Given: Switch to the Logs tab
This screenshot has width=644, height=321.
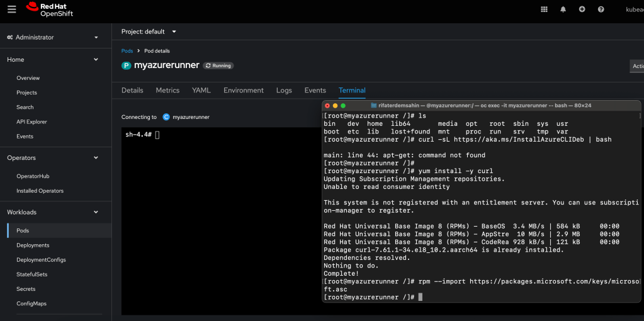Looking at the screenshot, I should tap(284, 90).
